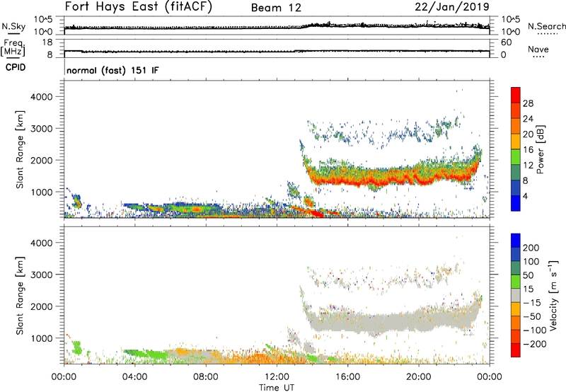Viewport: 566px width, 392px height.
Task: Click the 'N.Search' legend label
Action: 546,26
